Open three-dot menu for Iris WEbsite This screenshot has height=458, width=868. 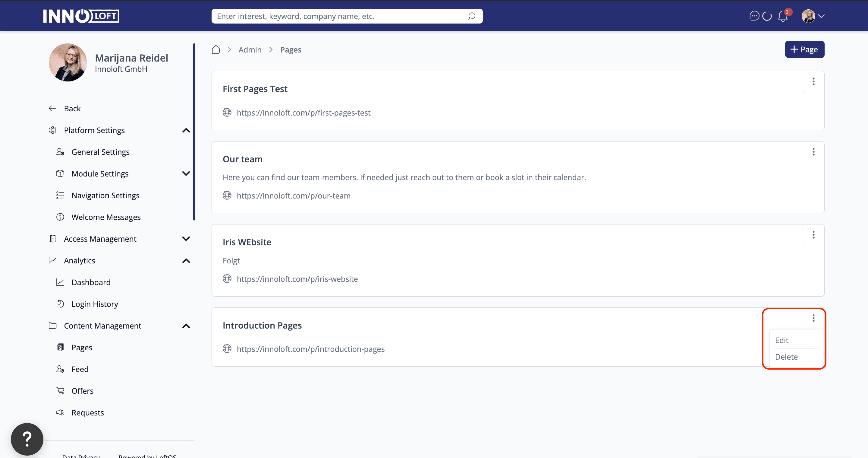(813, 235)
